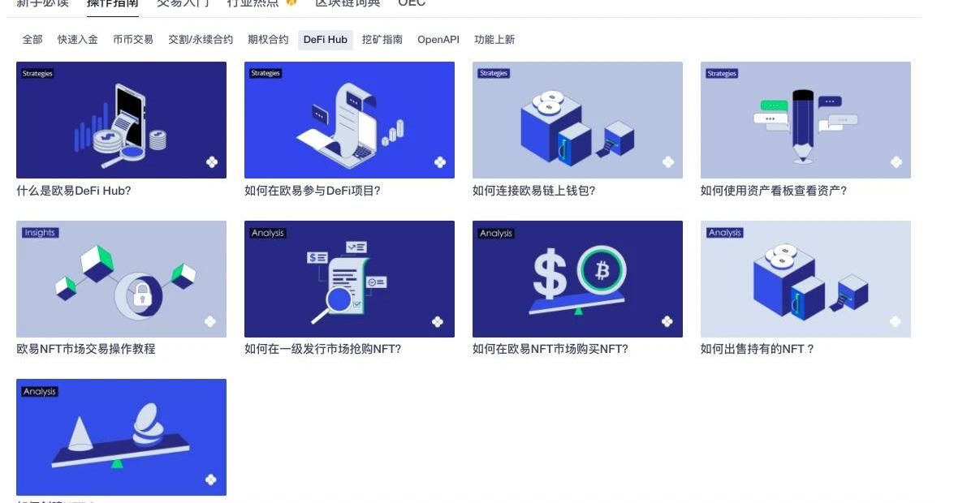Open thumbnail for 如何使用资产看板查看资产

805,120
